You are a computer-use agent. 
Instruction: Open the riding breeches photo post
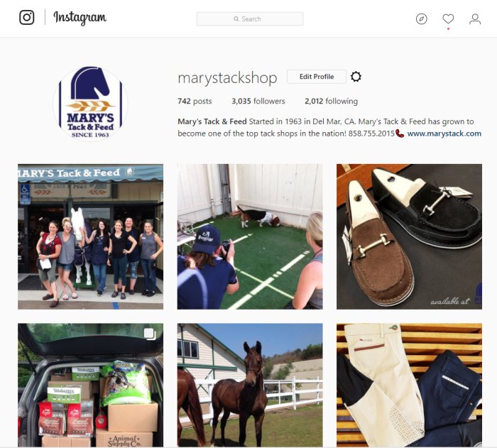tap(409, 386)
